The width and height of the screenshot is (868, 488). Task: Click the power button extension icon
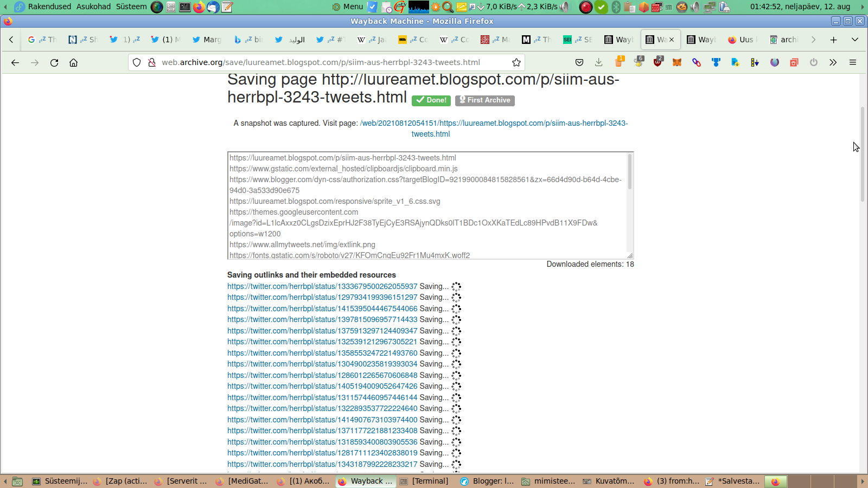(814, 62)
